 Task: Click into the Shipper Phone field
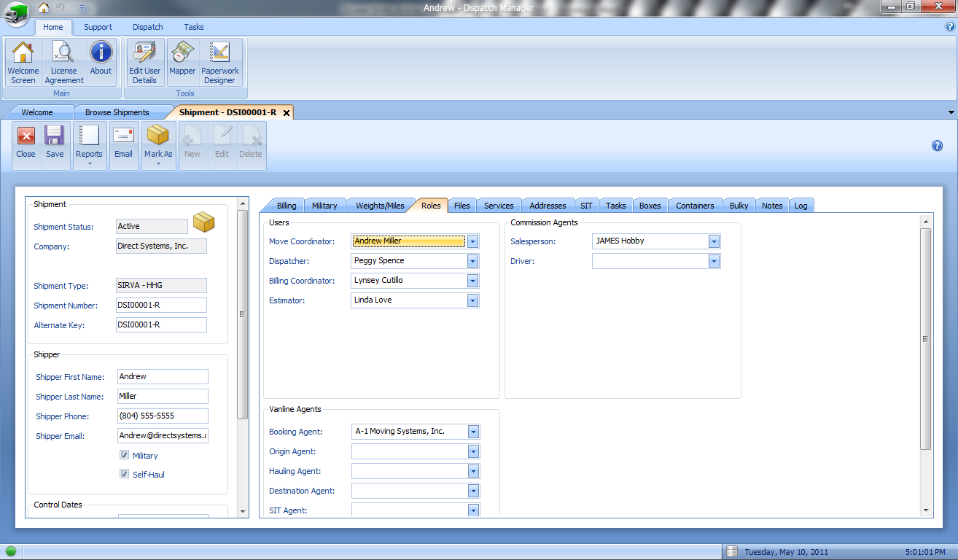[x=163, y=416]
